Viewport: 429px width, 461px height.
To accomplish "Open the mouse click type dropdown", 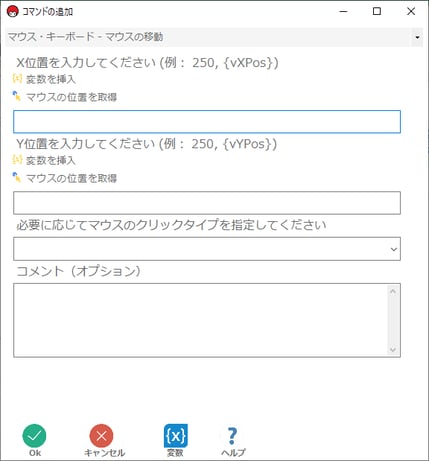I will 394,249.
